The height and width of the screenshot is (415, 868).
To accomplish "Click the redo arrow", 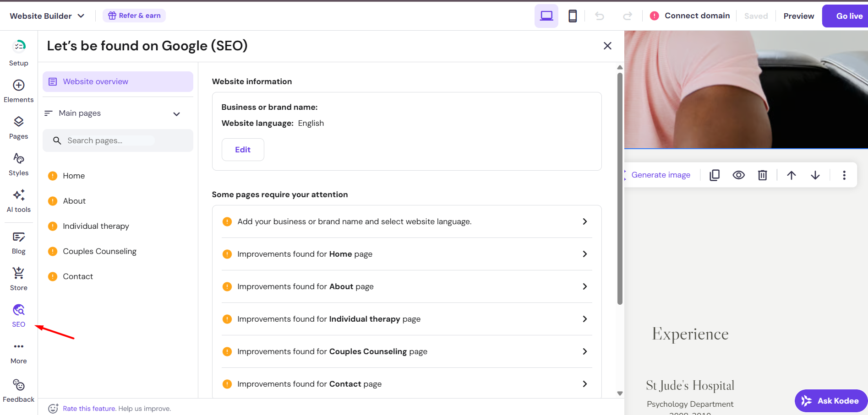I will 628,16.
